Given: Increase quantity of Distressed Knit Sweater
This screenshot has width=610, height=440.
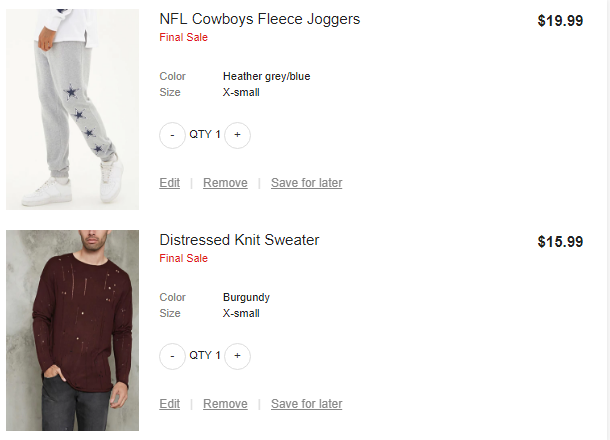Looking at the screenshot, I should point(237,356).
